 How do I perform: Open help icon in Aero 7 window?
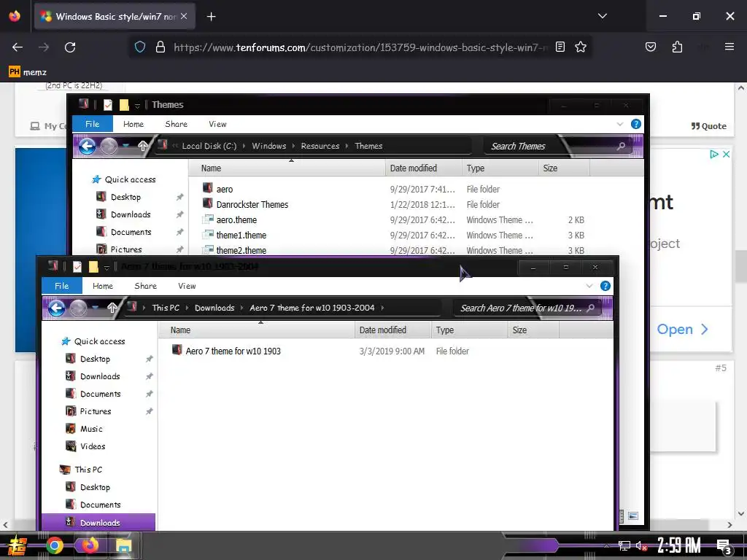point(605,286)
